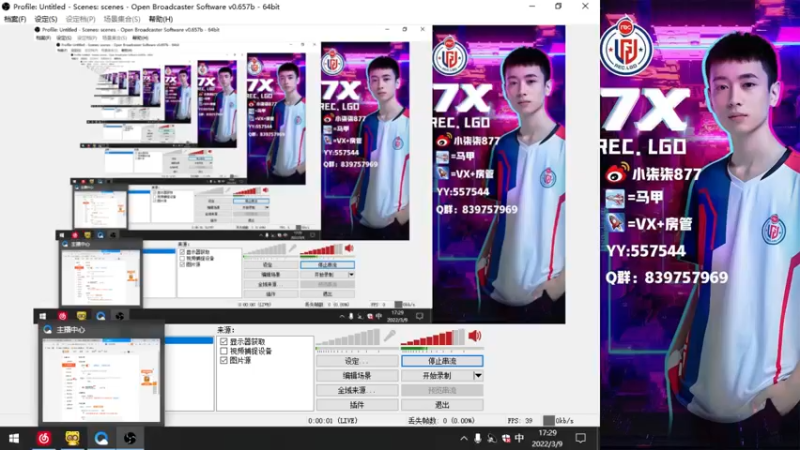
Task: Open the Windows Start menu
Action: 14,438
